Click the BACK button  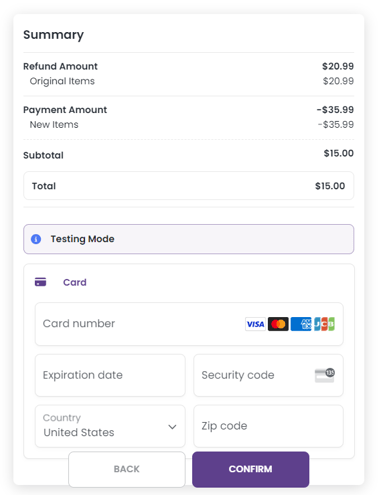127,469
